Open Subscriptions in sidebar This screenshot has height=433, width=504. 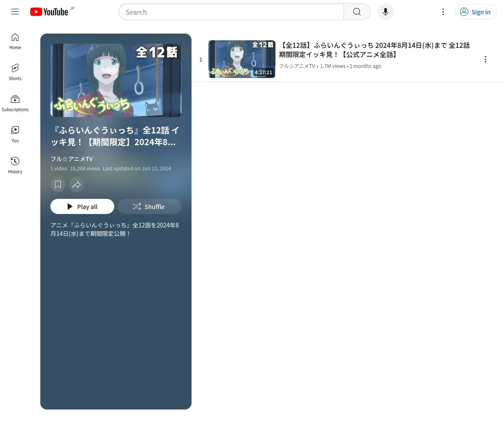[x=15, y=103]
